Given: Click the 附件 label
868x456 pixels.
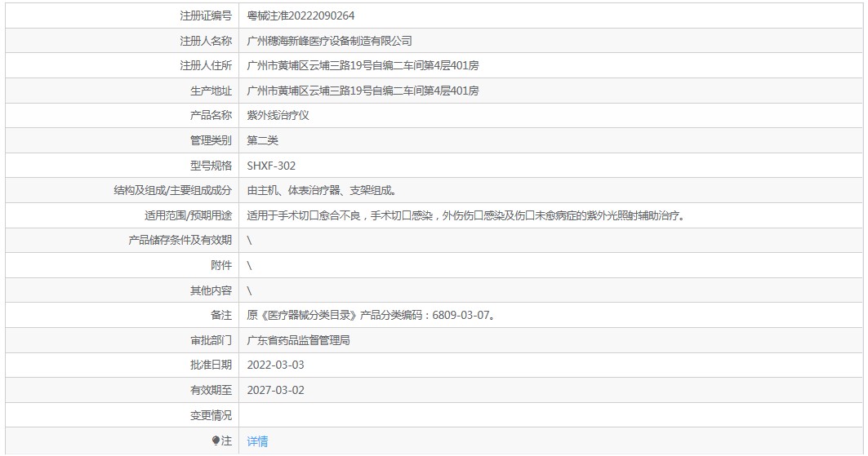Looking at the screenshot, I should tap(221, 265).
